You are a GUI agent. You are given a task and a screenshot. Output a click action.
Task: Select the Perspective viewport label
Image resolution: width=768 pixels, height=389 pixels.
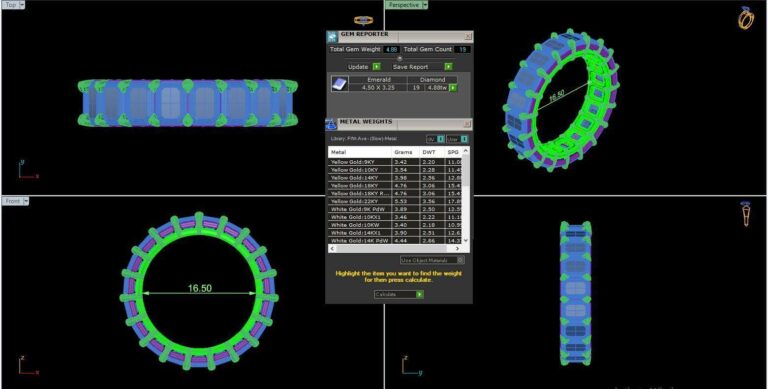coord(403,5)
